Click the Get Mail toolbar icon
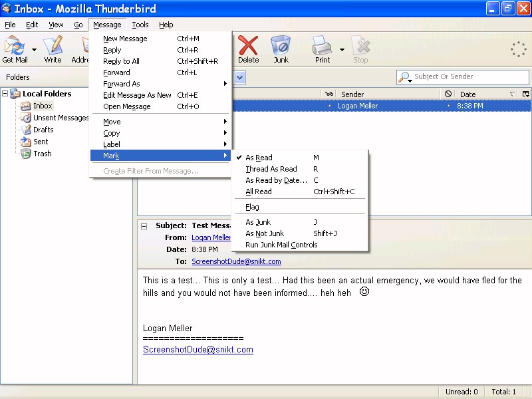532x399 pixels. pyautogui.click(x=14, y=45)
